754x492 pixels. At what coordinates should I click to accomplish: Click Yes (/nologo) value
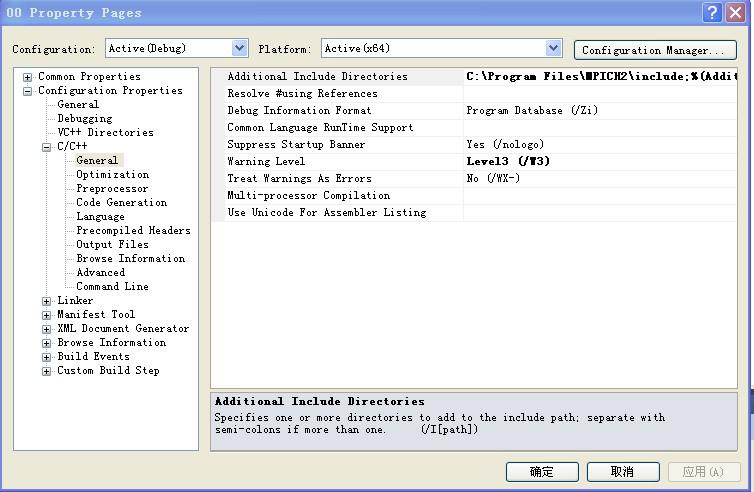(505, 144)
